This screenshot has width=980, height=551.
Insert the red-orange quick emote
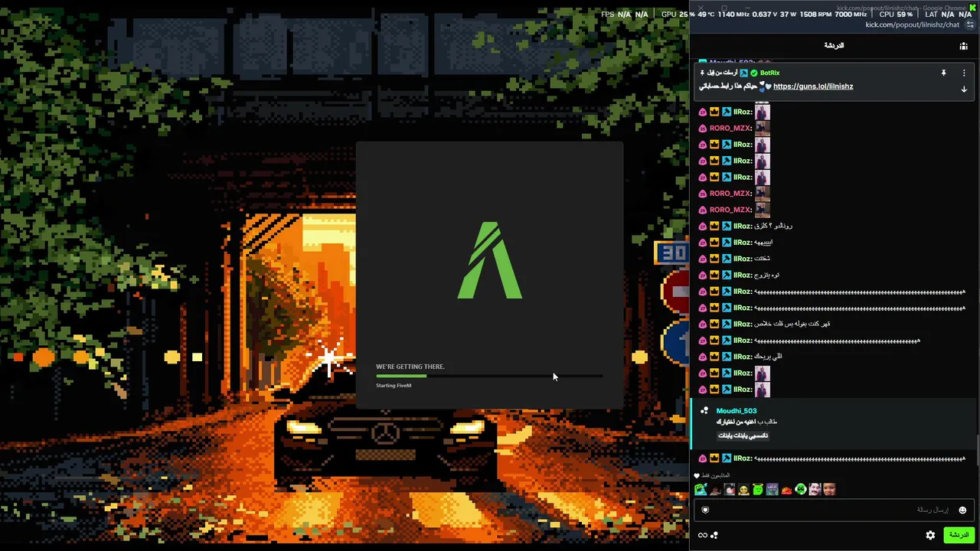[x=786, y=490]
